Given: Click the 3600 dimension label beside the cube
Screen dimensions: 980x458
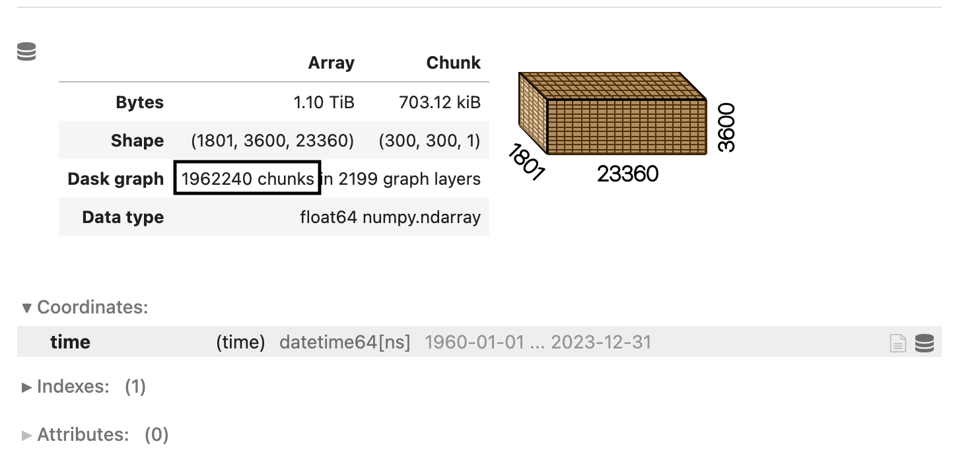Looking at the screenshot, I should (726, 125).
